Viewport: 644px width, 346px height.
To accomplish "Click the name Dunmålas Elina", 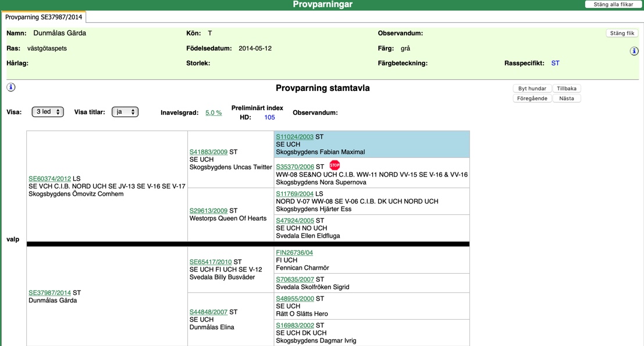I will tap(212, 327).
